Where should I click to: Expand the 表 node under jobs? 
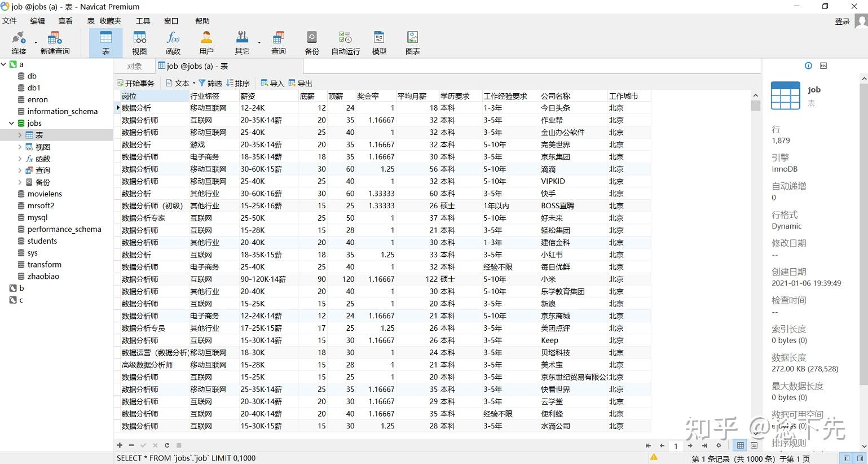pyautogui.click(x=20, y=135)
